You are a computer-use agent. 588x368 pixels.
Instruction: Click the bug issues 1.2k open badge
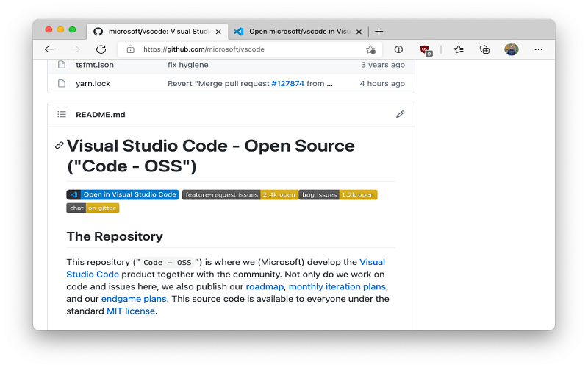pos(338,194)
